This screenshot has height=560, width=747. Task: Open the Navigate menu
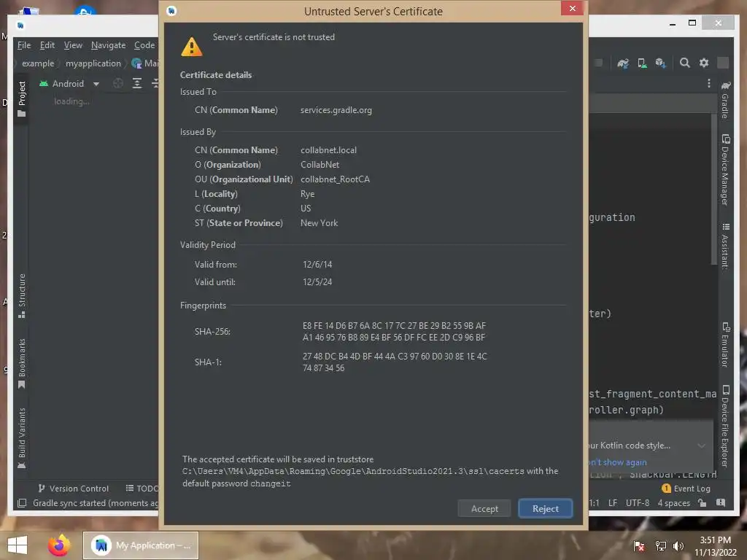pos(108,45)
